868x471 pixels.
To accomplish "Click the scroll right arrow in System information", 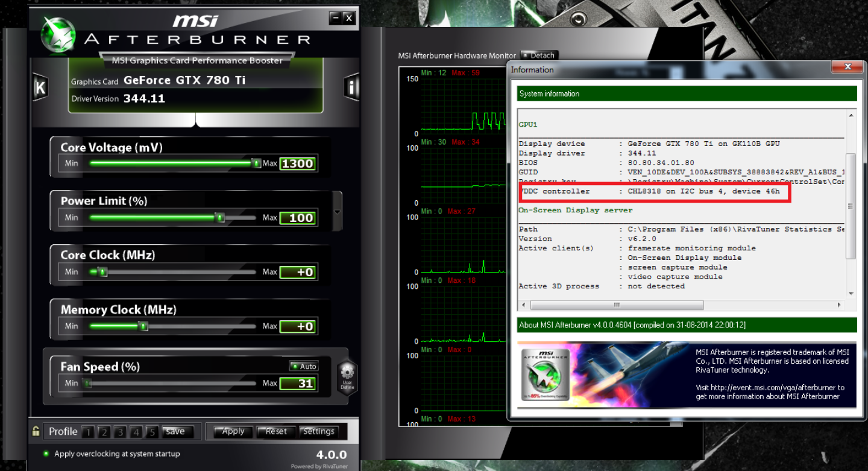I will pos(840,305).
